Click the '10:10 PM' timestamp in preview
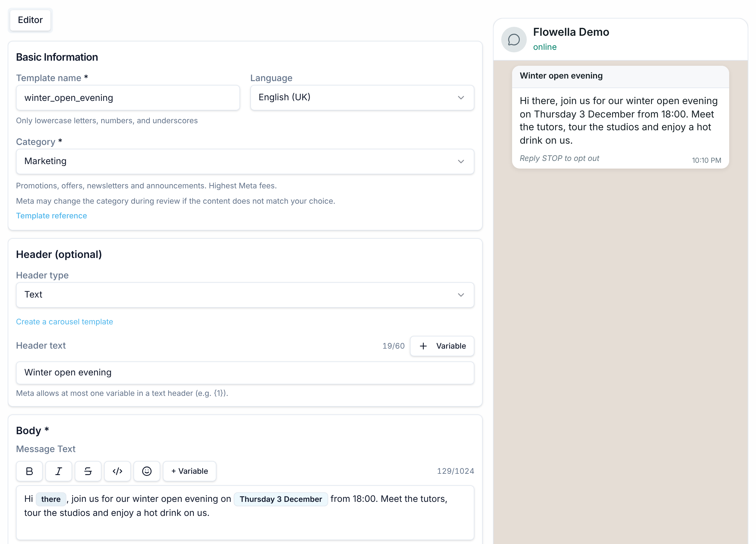Screen dimensions: 756x544 tap(706, 160)
